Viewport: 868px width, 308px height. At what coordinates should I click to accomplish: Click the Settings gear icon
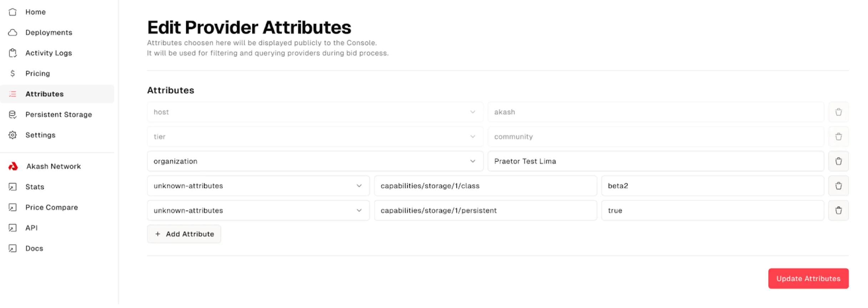[x=12, y=135]
